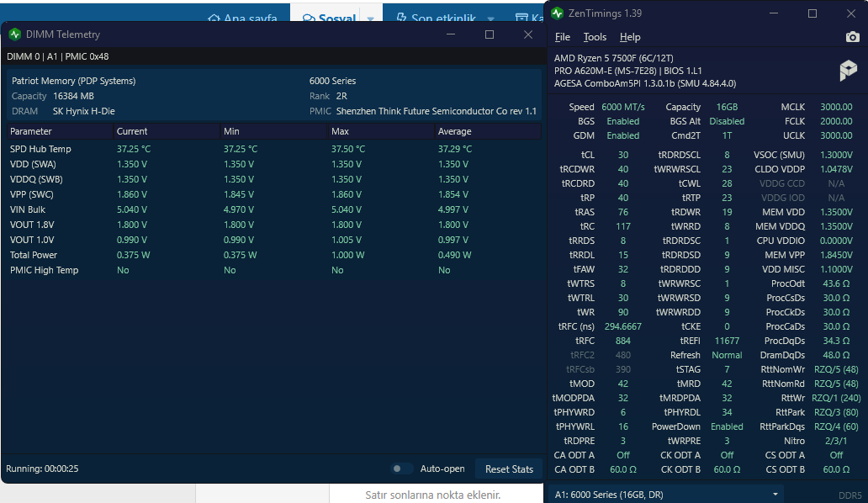Close the DIMM Telemetry window

[x=528, y=34]
